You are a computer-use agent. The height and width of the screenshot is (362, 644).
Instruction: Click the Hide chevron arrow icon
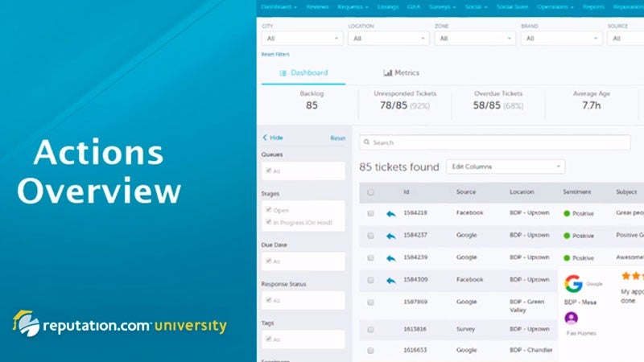265,138
